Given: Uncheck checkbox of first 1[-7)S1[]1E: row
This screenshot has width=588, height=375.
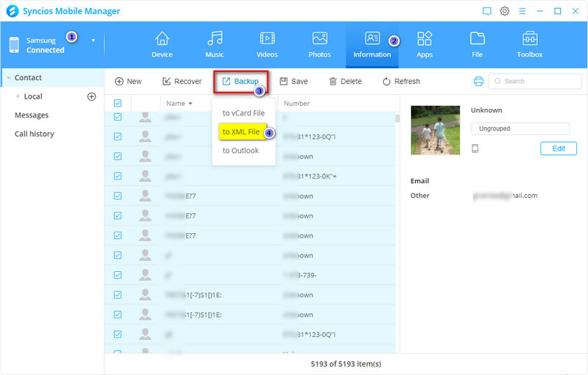Looking at the screenshot, I should pyautogui.click(x=118, y=295).
